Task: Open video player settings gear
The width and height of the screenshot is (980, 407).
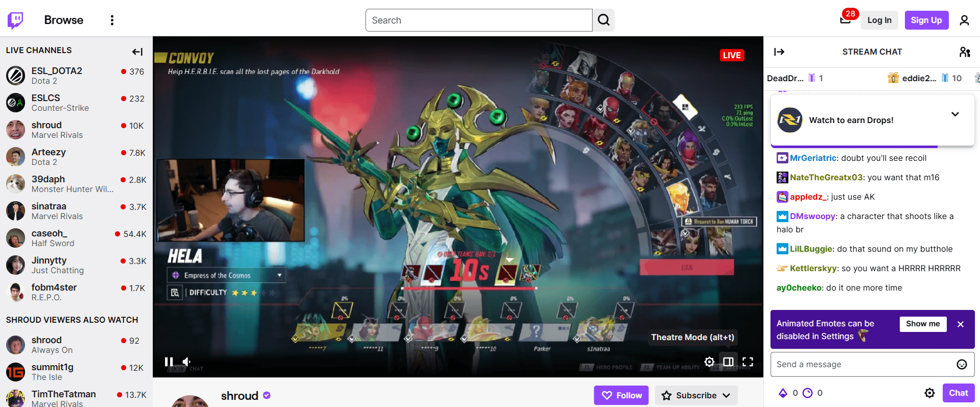Action: [x=709, y=362]
